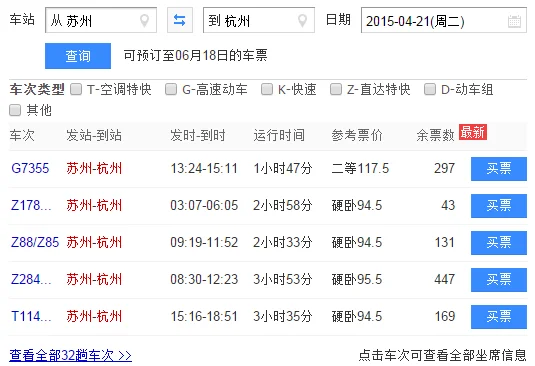Click location pin in arrival 杭州 field
This screenshot has height=366, width=535.
(302, 21)
